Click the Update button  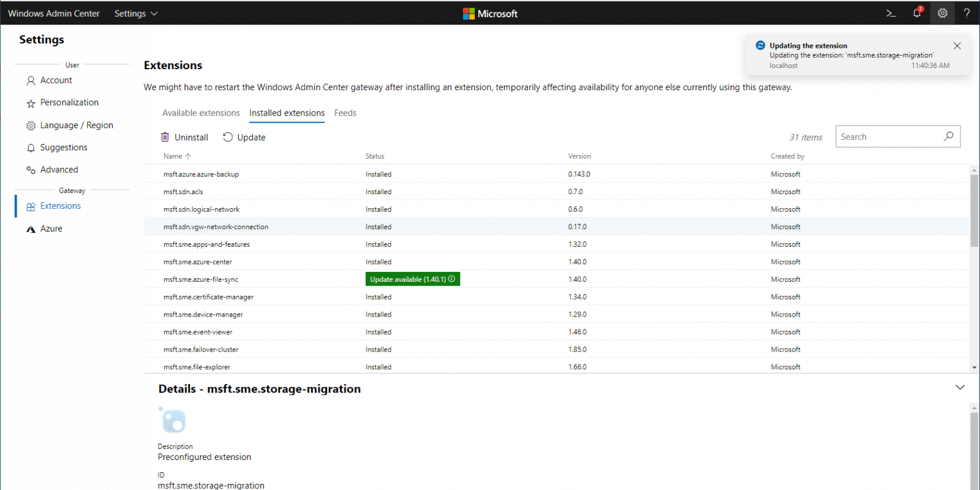click(244, 137)
